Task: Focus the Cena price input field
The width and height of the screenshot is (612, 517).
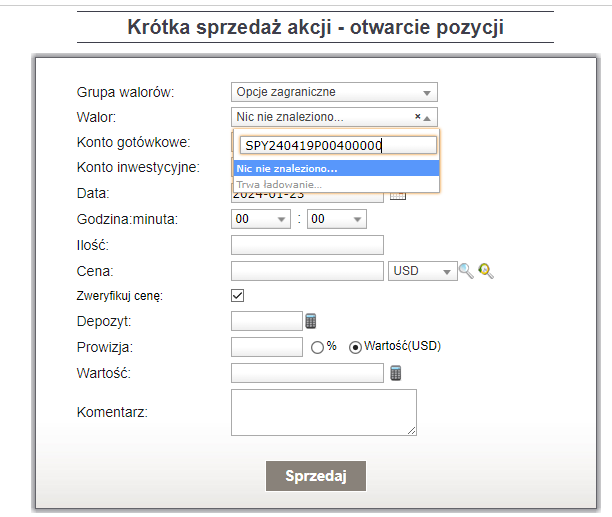Action: tap(307, 271)
